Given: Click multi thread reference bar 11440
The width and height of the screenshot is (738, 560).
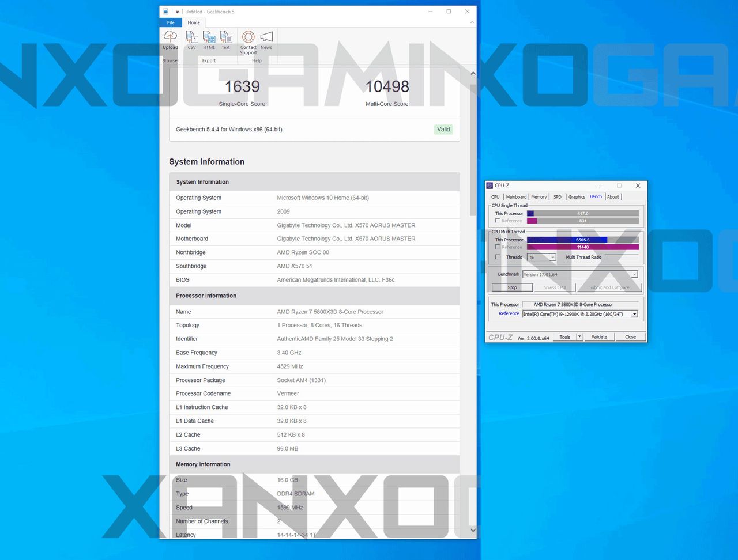Looking at the screenshot, I should [x=583, y=247].
